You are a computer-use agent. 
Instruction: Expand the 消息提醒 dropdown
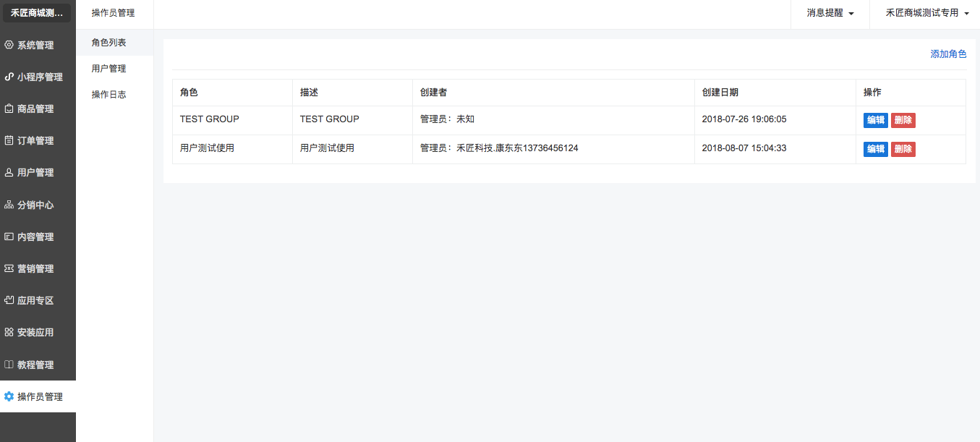830,13
